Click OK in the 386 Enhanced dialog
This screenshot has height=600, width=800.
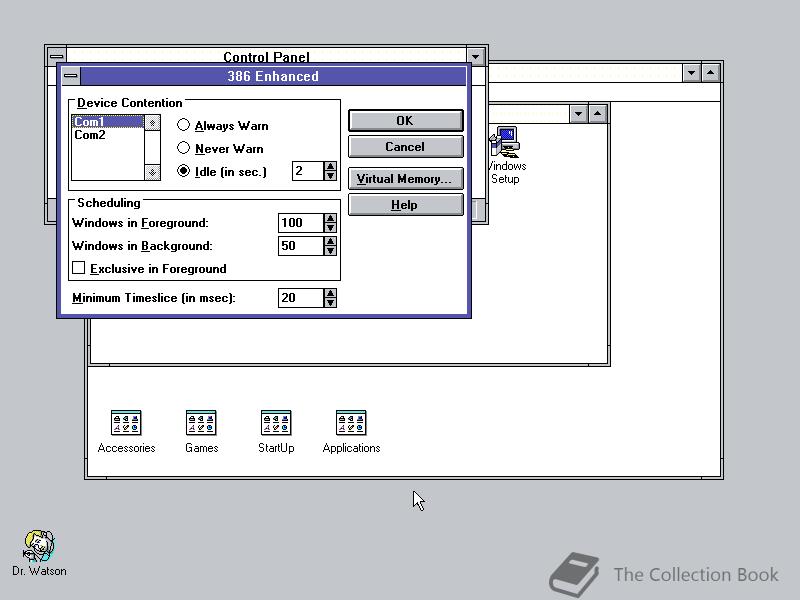click(406, 121)
